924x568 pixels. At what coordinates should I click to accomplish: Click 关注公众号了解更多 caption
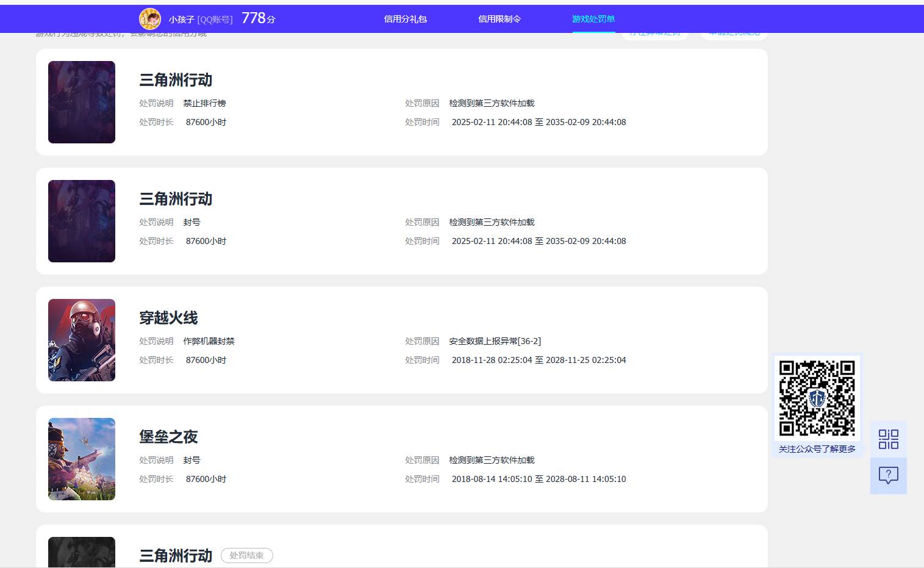tap(817, 449)
